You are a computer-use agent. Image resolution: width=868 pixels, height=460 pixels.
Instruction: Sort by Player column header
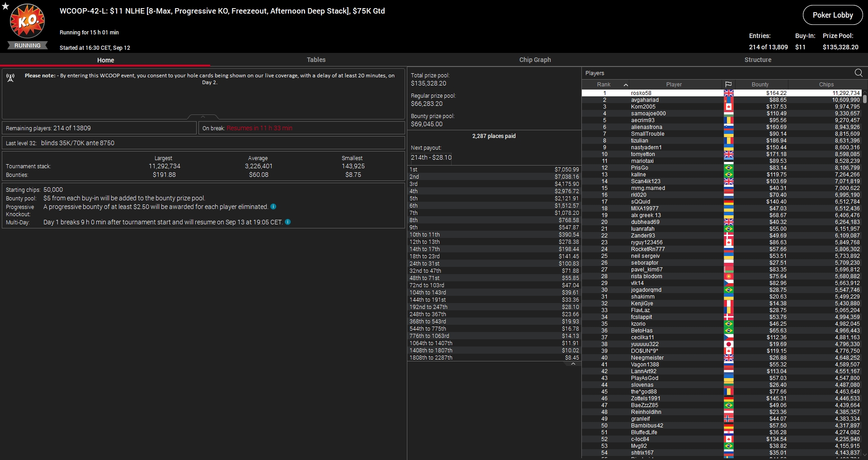tap(674, 85)
